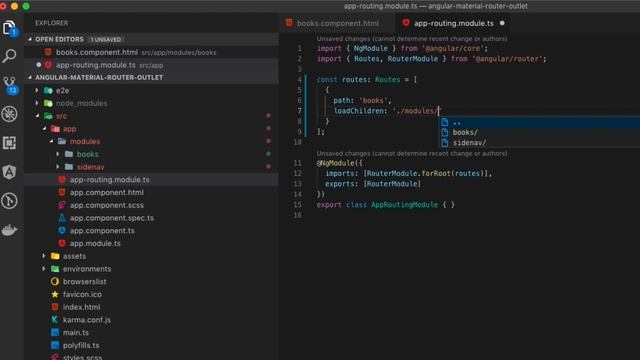The image size is (640, 360).
Task: Select app-routing.module.ts in the app folder tree
Action: coord(151,180)
